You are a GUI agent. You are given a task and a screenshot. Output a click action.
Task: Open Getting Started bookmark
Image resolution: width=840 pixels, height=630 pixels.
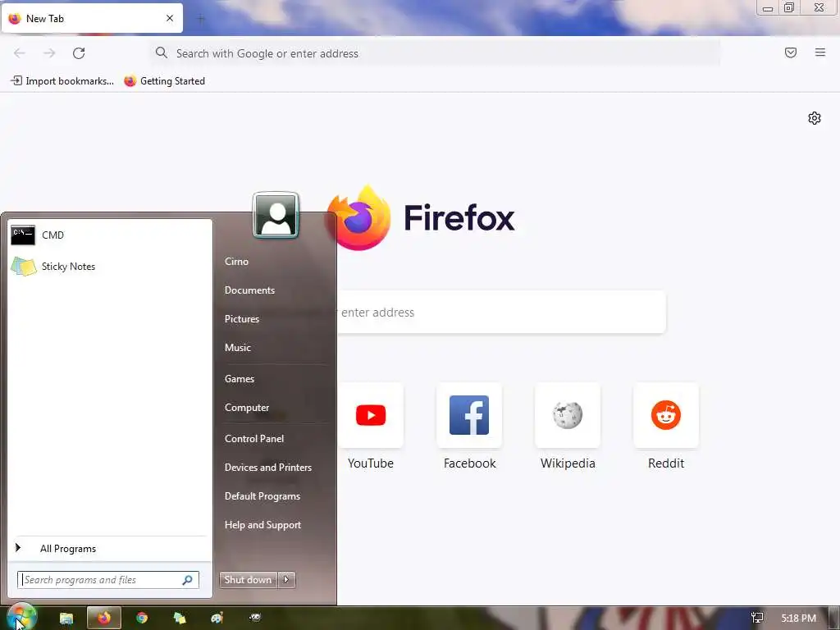click(164, 81)
